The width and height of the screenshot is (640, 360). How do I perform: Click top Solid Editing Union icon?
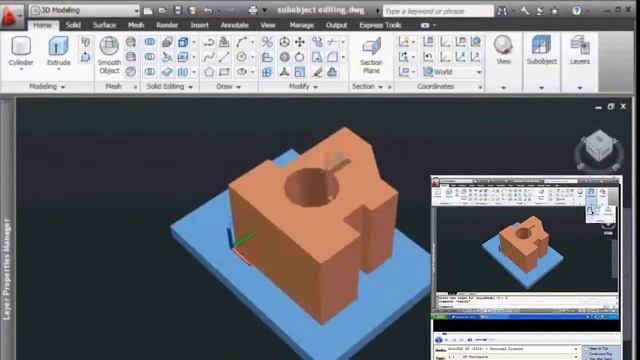150,42
